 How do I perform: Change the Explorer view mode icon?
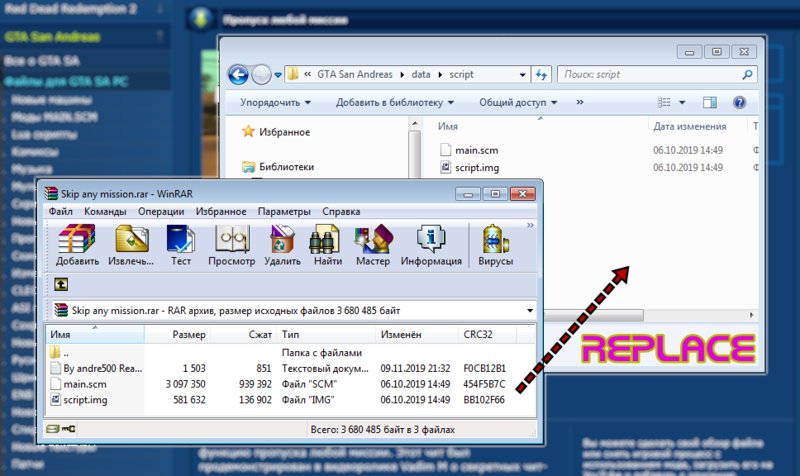coord(664,103)
